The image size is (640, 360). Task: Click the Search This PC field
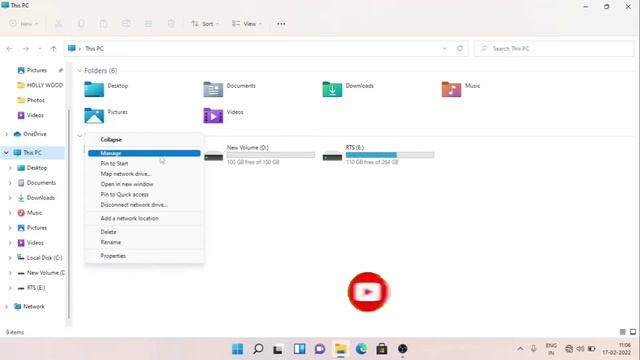pyautogui.click(x=554, y=49)
